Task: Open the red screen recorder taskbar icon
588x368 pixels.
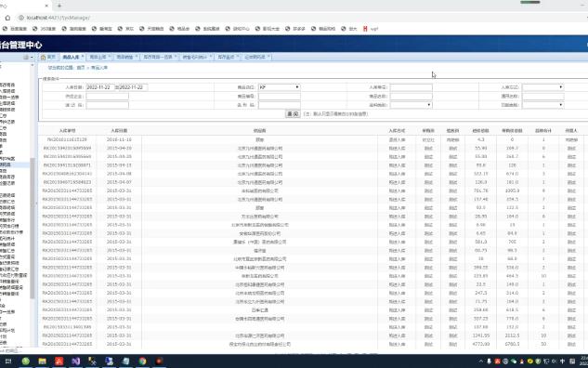Action: point(159,361)
